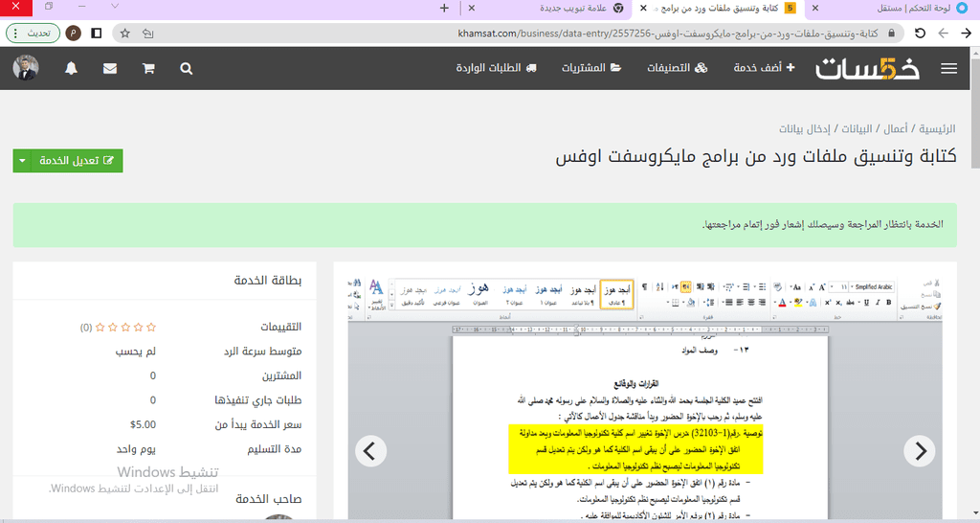
Task: Open a new browser tab with plus
Action: point(444,8)
